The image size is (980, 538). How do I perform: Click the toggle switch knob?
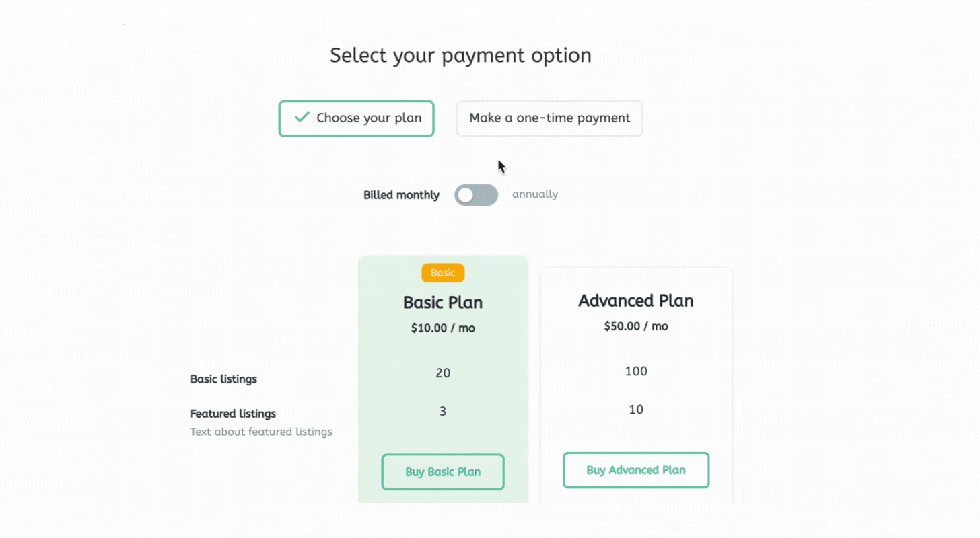click(x=468, y=194)
